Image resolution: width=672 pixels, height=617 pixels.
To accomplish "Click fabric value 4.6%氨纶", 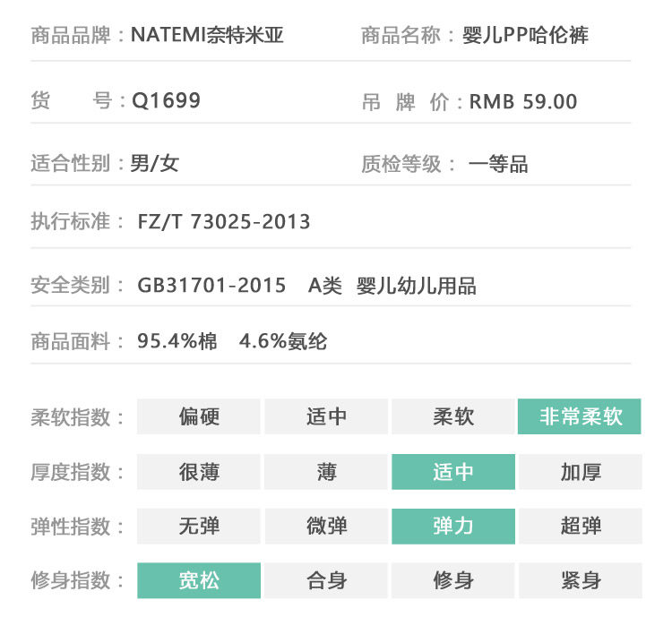I will coord(283,341).
